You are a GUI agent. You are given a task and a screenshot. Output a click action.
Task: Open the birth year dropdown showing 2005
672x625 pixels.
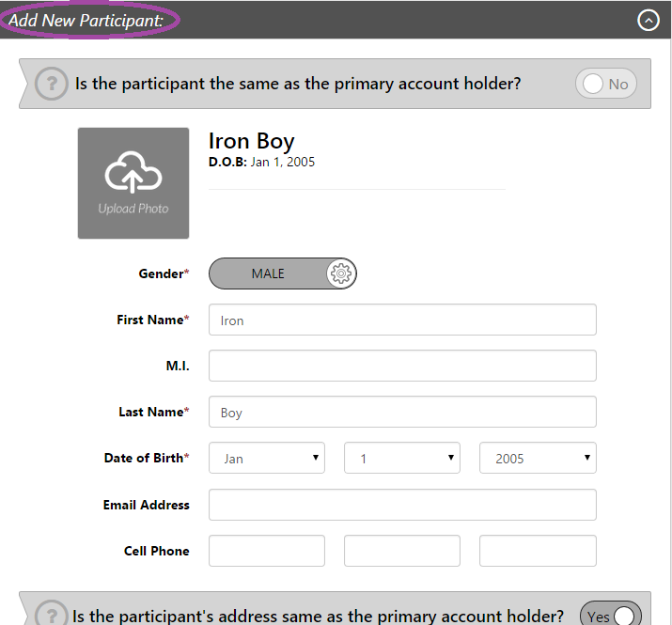click(538, 458)
